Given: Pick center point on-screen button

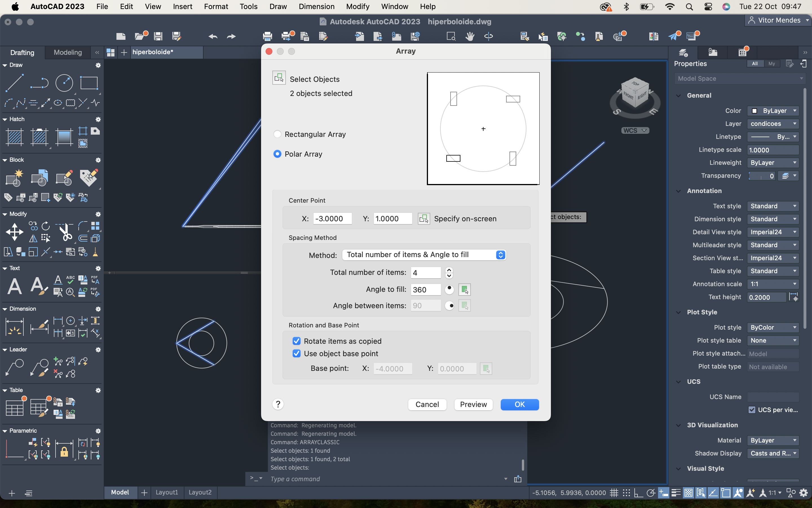Looking at the screenshot, I should point(424,218).
